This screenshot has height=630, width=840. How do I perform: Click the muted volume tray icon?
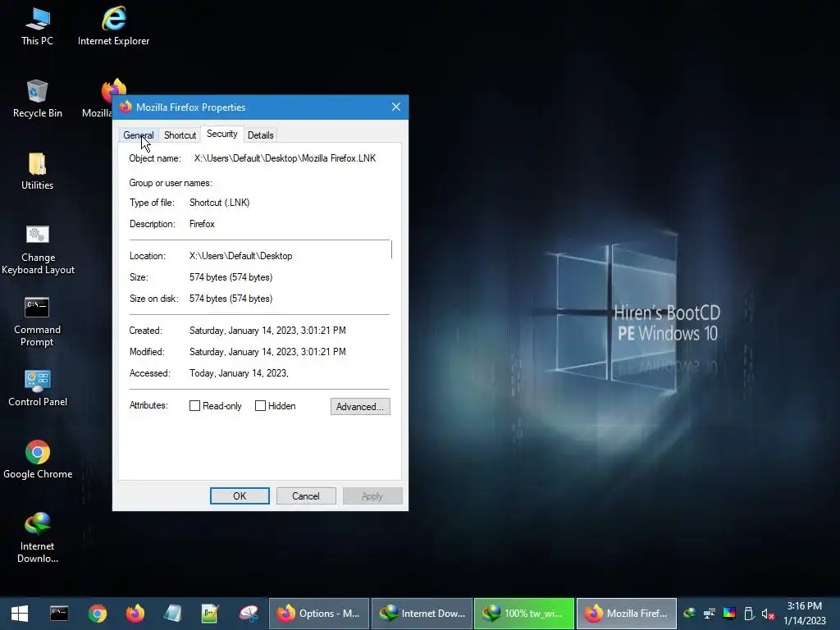point(768,614)
